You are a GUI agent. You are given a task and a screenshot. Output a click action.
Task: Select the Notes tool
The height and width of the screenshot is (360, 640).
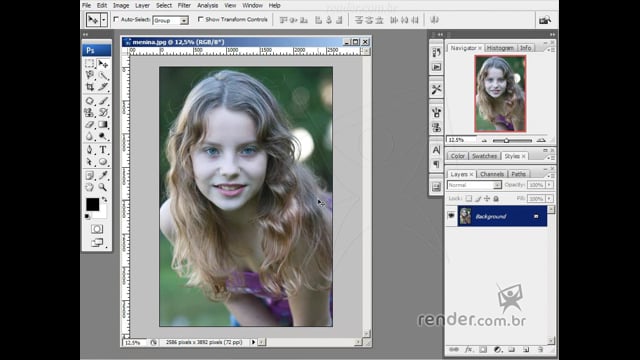coord(90,175)
